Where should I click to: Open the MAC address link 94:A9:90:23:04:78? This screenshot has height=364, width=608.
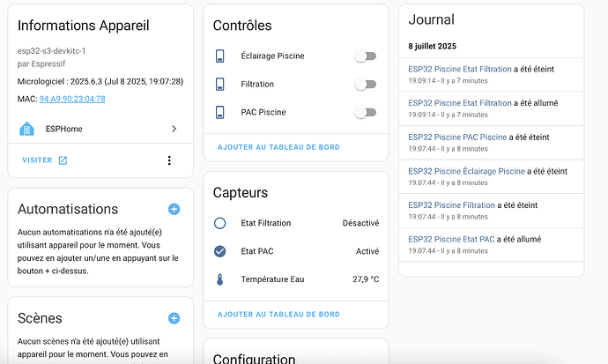pyautogui.click(x=72, y=99)
